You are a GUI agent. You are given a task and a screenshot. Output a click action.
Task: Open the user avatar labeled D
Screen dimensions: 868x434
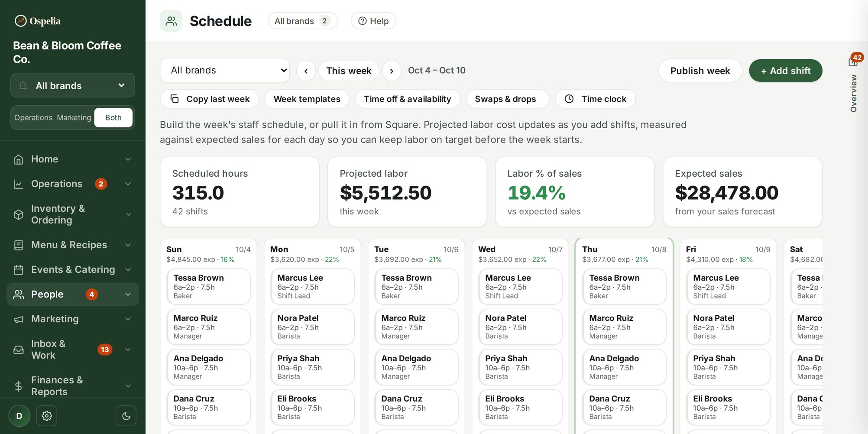pos(19,416)
